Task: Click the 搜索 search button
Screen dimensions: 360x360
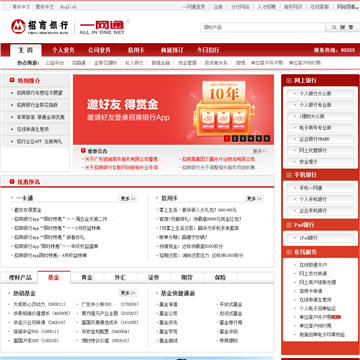Action: point(343,27)
